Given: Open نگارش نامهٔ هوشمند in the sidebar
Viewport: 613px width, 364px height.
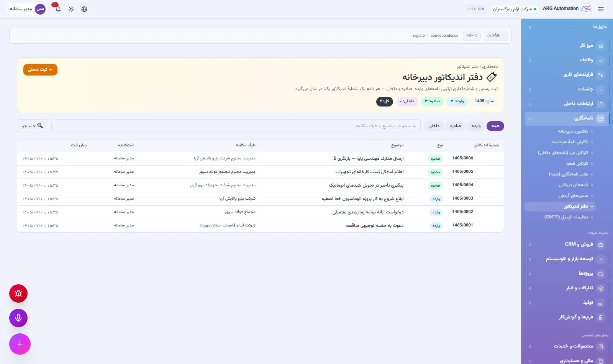Looking at the screenshot, I should click(570, 142).
